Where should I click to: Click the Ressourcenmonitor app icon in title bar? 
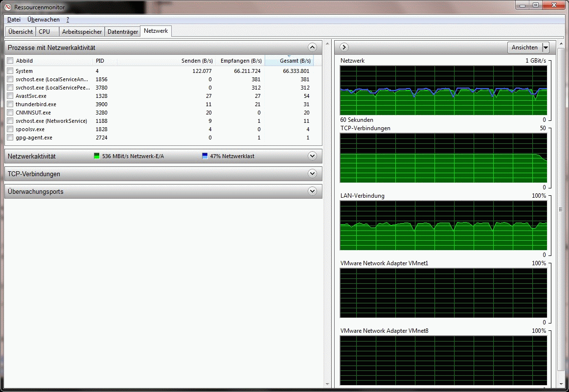pos(8,7)
